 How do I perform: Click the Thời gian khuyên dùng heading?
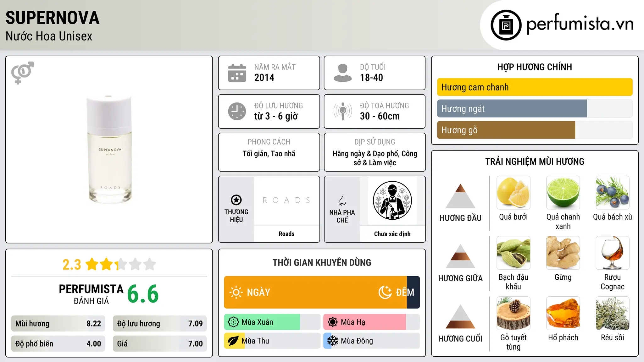pyautogui.click(x=322, y=262)
